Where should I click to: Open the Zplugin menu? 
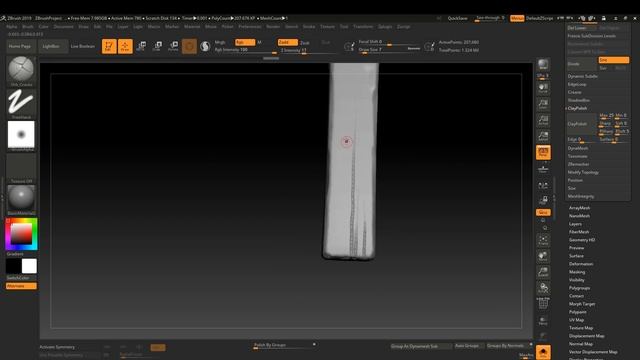pyautogui.click(x=385, y=27)
